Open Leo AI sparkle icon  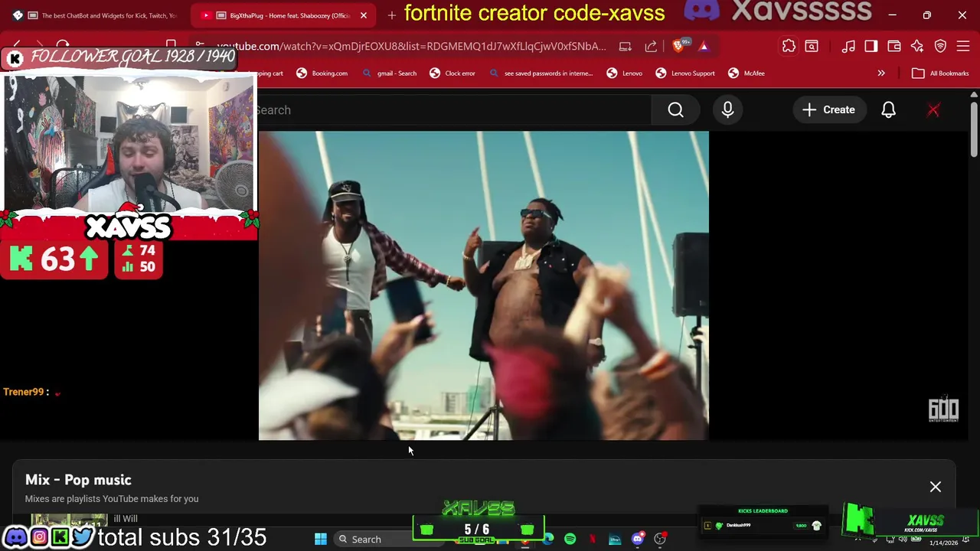point(917,47)
